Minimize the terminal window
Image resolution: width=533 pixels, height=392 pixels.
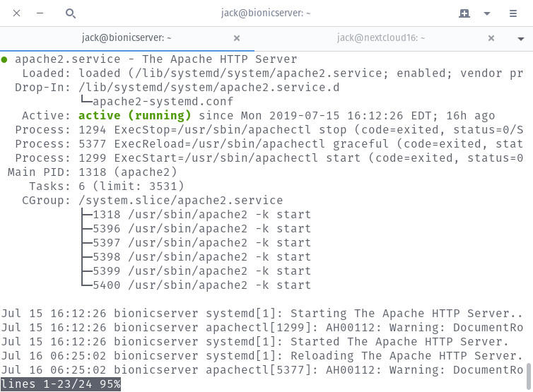pyautogui.click(x=40, y=13)
